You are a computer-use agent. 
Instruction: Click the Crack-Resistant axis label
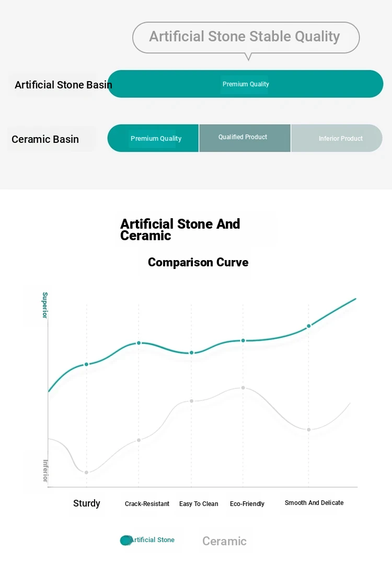(147, 503)
